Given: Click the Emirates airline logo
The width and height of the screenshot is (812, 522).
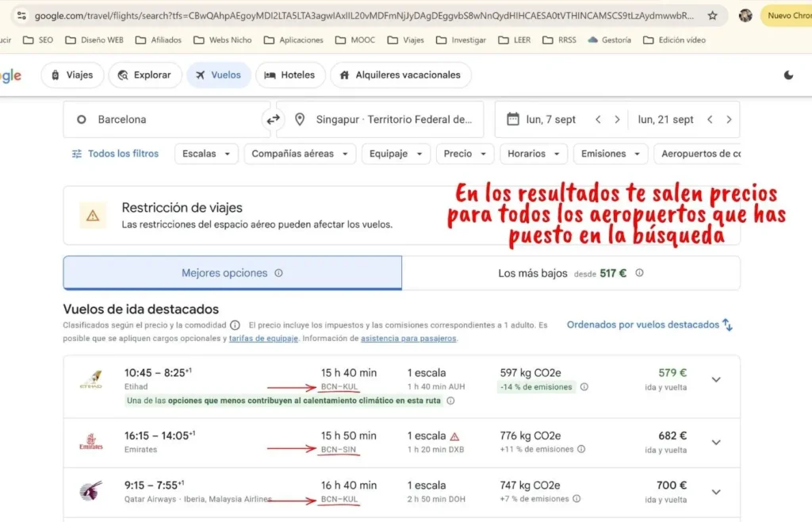Looking at the screenshot, I should point(91,442).
